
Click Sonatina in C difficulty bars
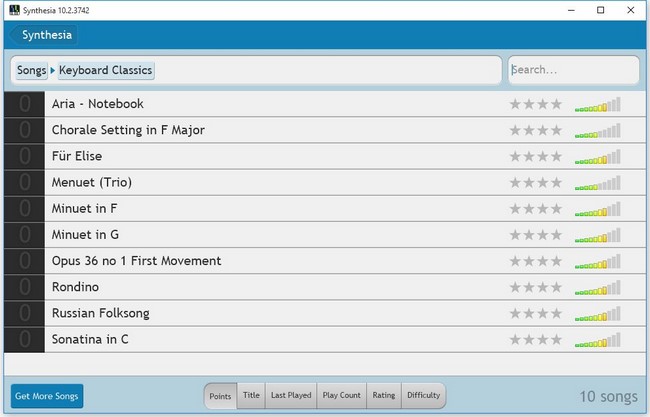tap(598, 339)
